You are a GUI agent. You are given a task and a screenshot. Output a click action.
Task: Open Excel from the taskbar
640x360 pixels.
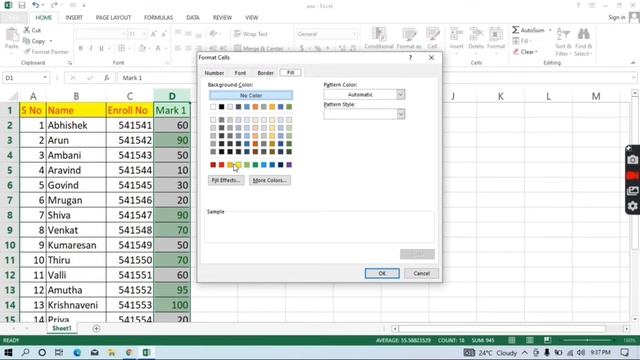coord(147,352)
